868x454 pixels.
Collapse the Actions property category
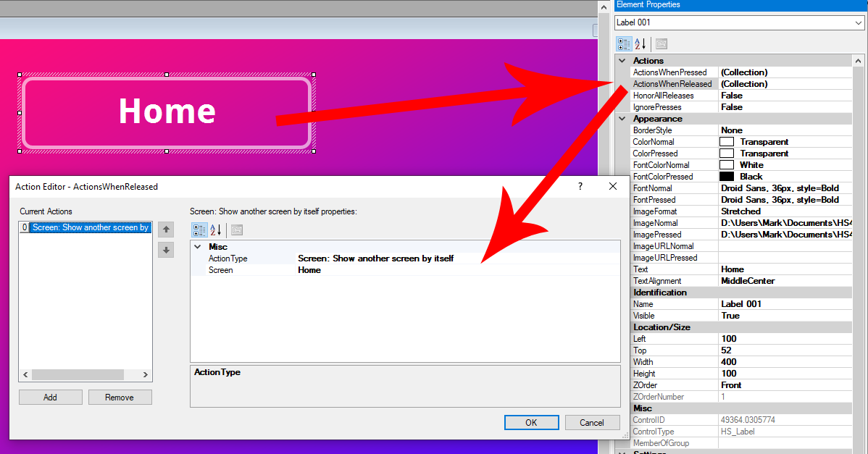coord(622,61)
